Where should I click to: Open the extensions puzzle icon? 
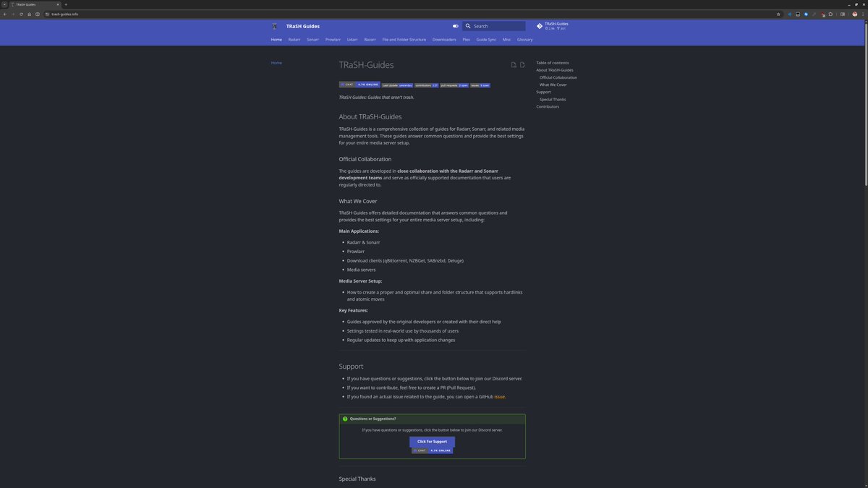[x=830, y=14]
